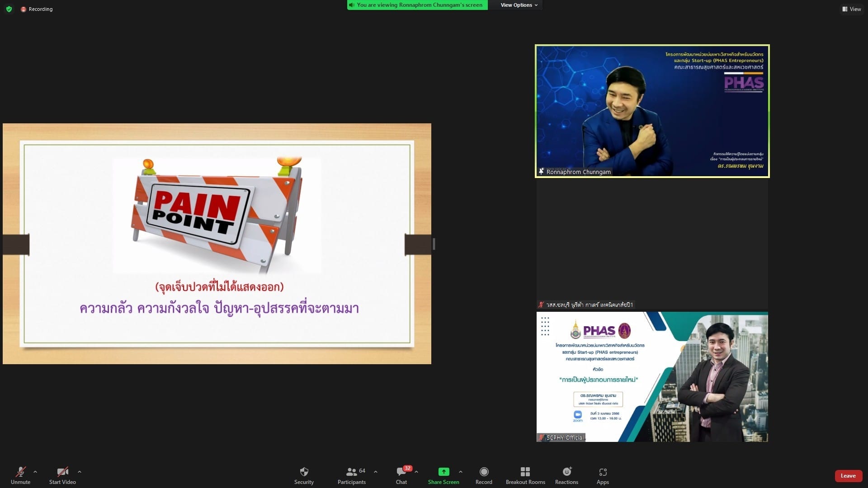Click the pin icon on Ronnaphrom's name label
The width and height of the screenshot is (868, 488).
tap(541, 172)
